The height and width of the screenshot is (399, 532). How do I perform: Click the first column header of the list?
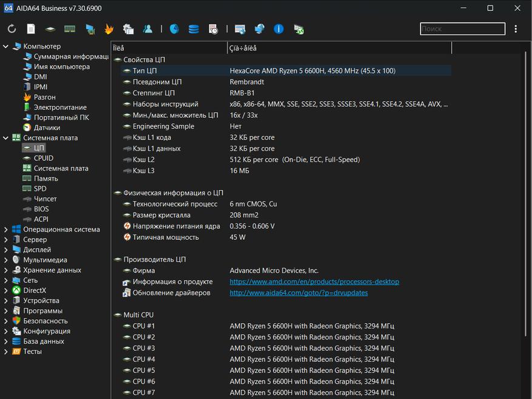pyautogui.click(x=169, y=48)
